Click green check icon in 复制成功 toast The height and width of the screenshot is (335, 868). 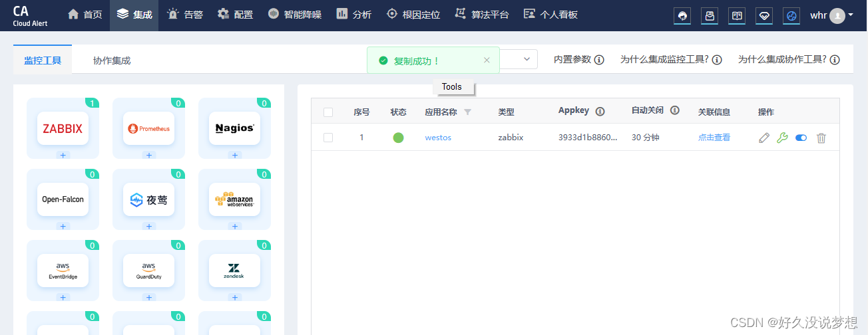(383, 60)
